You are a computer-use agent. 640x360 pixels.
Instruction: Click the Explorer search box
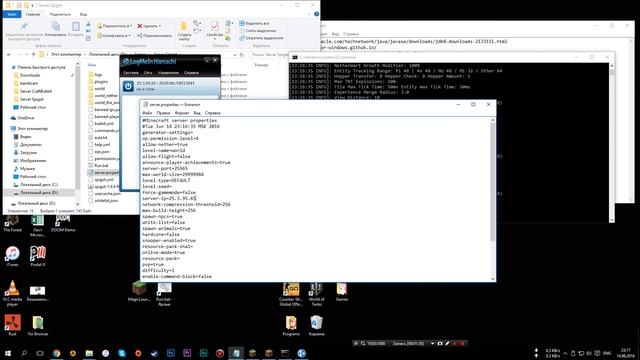(269, 54)
